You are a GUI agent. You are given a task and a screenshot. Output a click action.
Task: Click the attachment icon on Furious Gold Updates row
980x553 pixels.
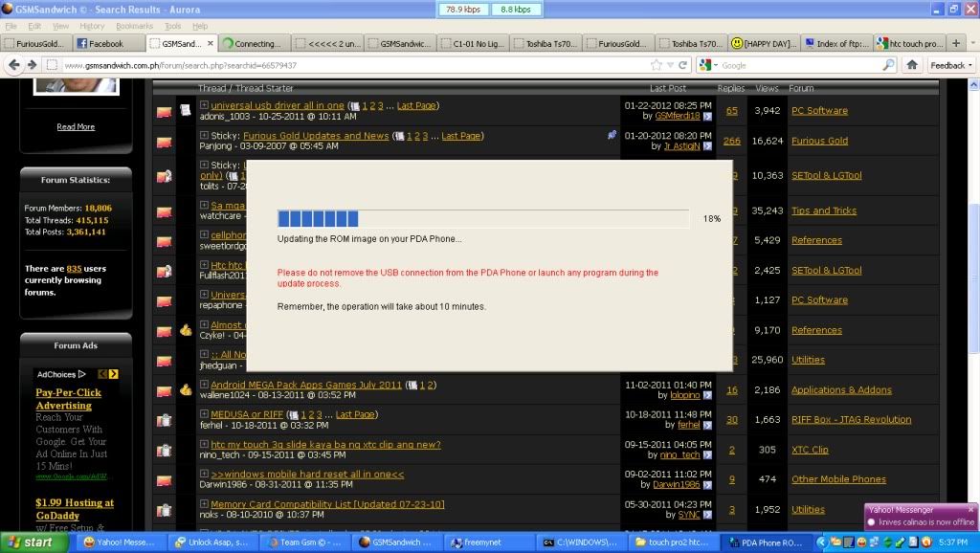point(612,134)
